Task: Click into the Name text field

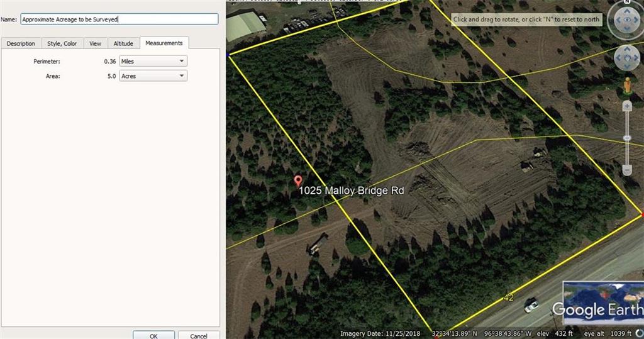Action: [119, 19]
